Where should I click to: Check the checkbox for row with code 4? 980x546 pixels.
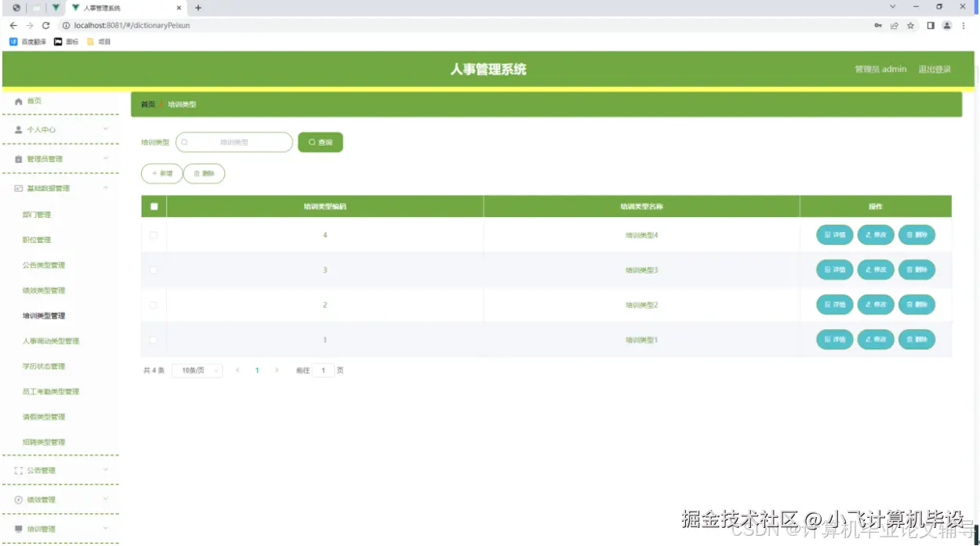(x=154, y=235)
